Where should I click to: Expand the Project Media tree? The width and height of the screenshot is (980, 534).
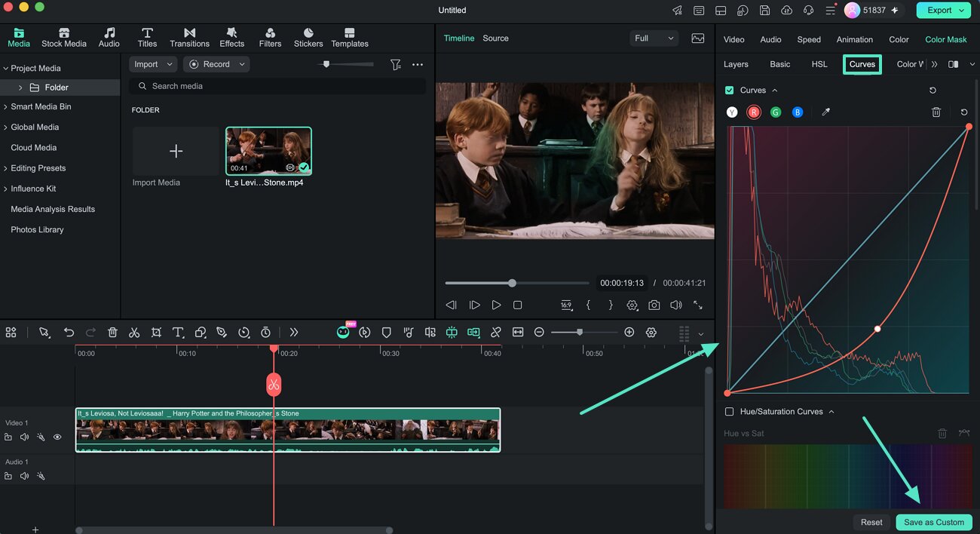6,69
